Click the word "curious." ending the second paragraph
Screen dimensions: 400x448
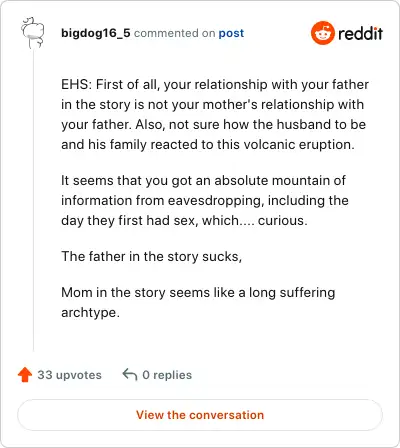pos(283,220)
